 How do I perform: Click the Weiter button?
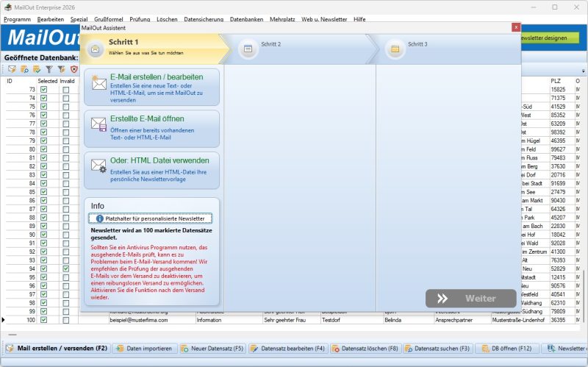(x=470, y=299)
